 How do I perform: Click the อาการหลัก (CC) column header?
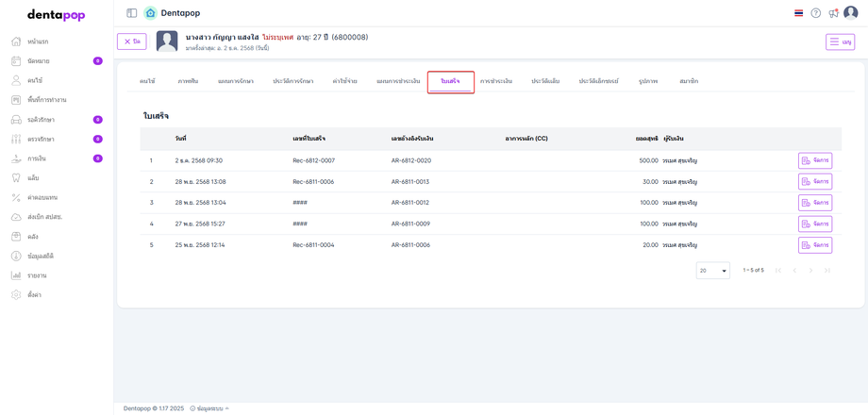[x=526, y=139]
